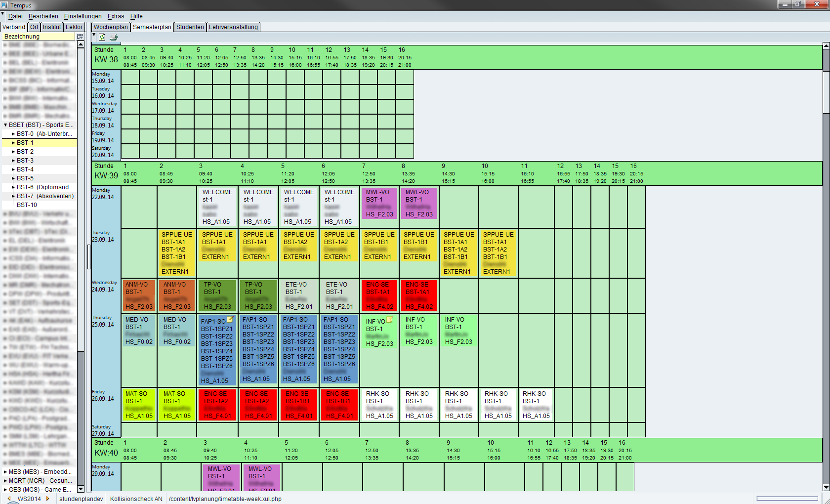The width and height of the screenshot is (830, 504).
Task: Click the timetable scrollbar down arrow
Action: [x=826, y=487]
